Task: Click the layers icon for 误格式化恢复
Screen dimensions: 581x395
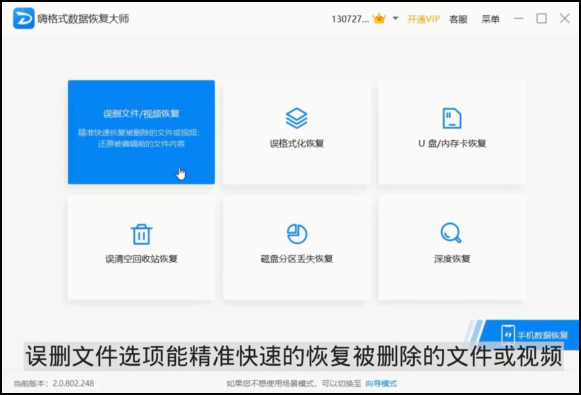Action: click(x=296, y=118)
